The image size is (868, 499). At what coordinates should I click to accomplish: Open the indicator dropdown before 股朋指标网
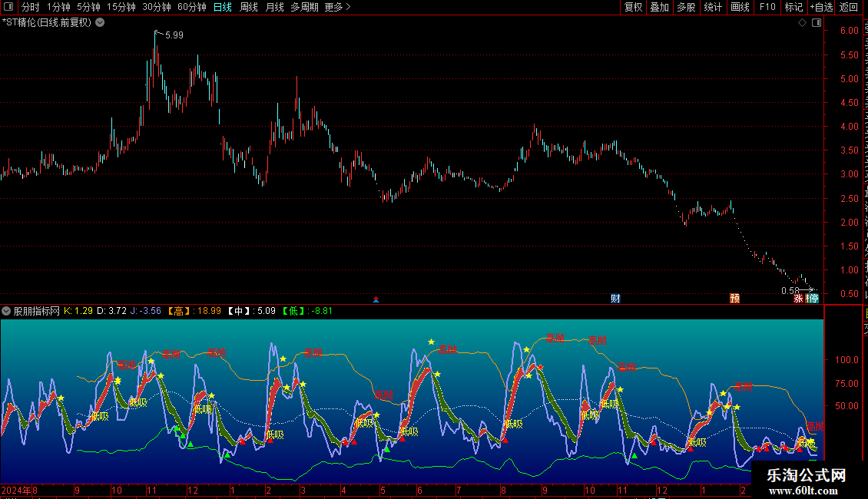pos(6,311)
